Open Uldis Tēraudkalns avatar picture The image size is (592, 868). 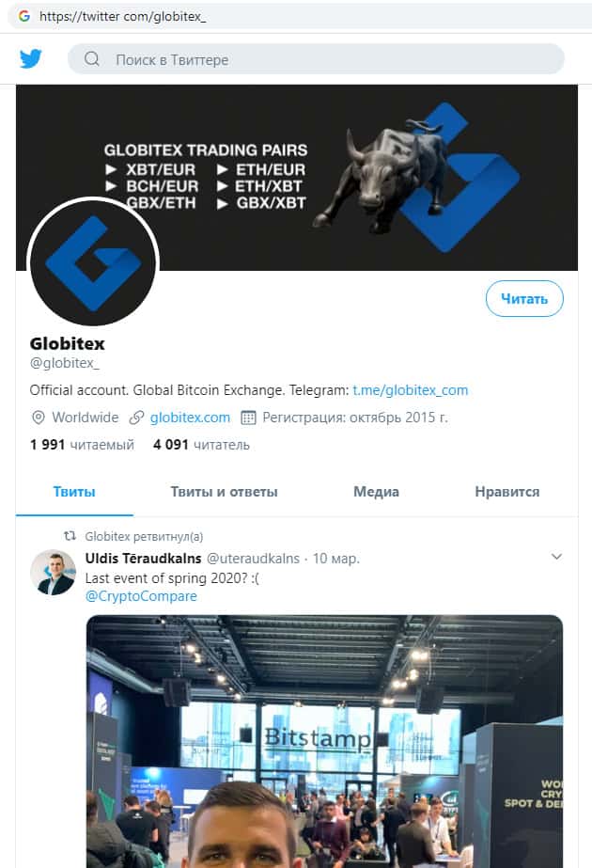[x=53, y=573]
